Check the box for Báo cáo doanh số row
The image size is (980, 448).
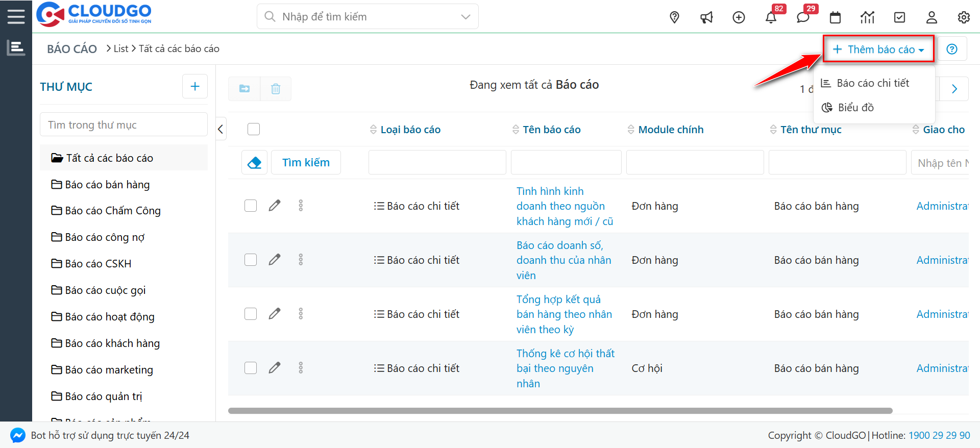[251, 260]
